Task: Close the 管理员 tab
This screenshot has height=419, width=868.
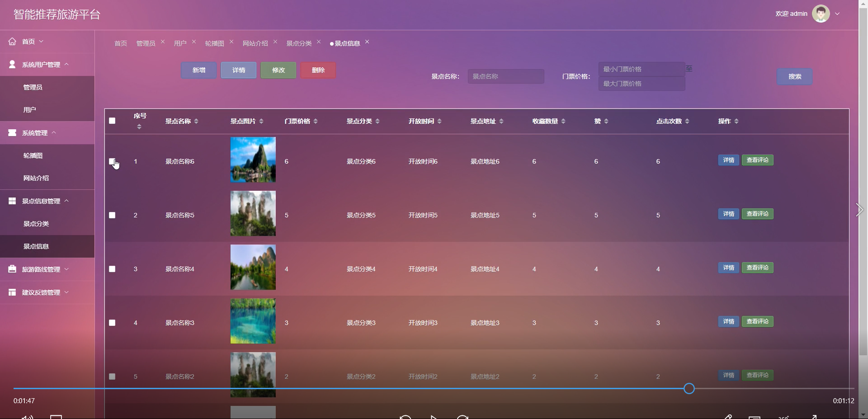Action: 163,42
